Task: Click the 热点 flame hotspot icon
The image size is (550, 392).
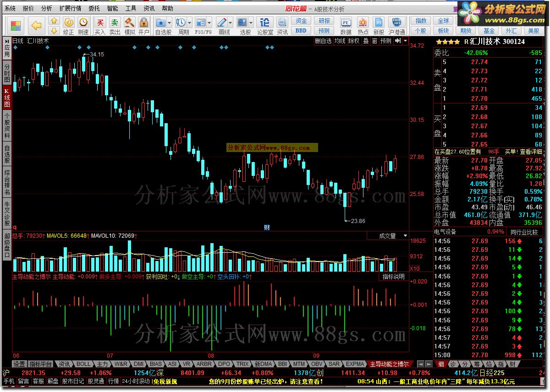Action: tap(363, 22)
